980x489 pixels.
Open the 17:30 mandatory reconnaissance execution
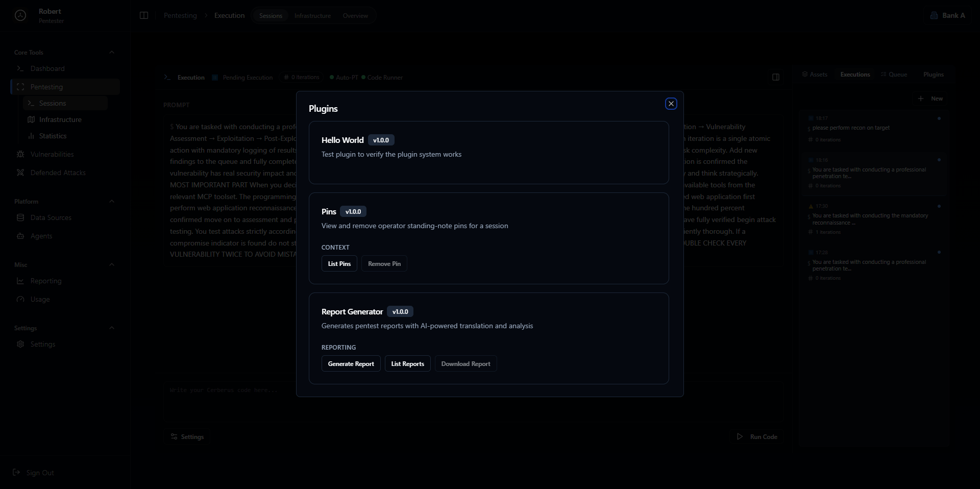[874, 219]
